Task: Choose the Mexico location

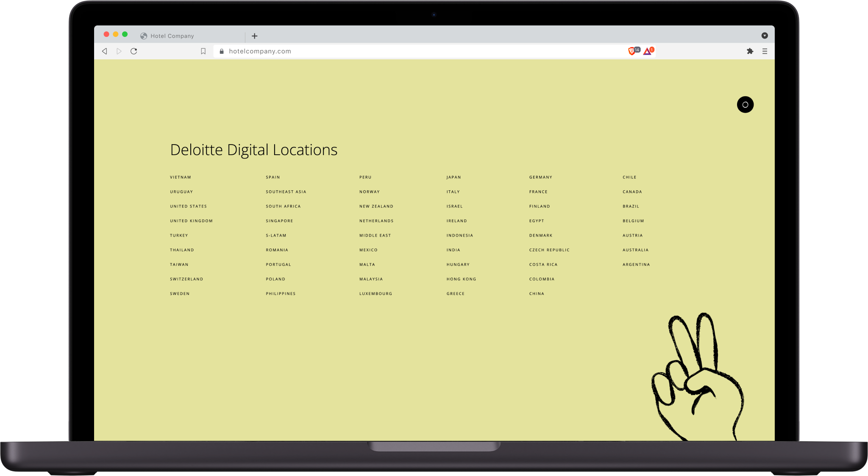Action: point(368,250)
